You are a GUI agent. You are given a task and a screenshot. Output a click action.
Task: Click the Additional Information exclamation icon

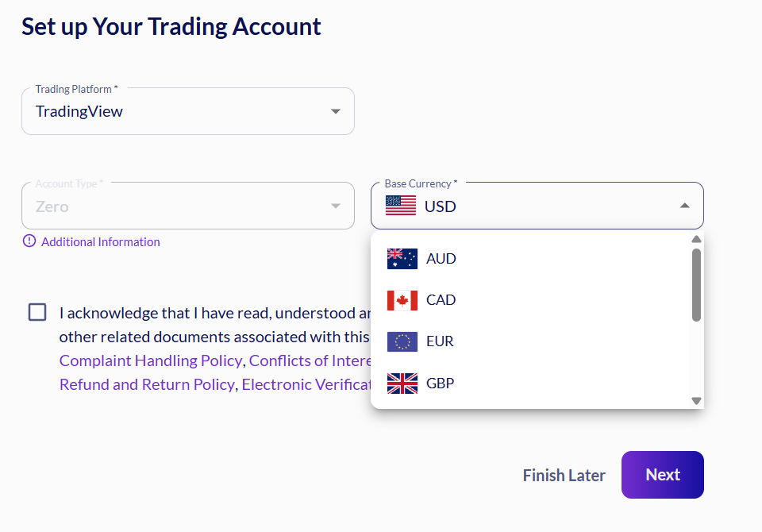pos(29,241)
